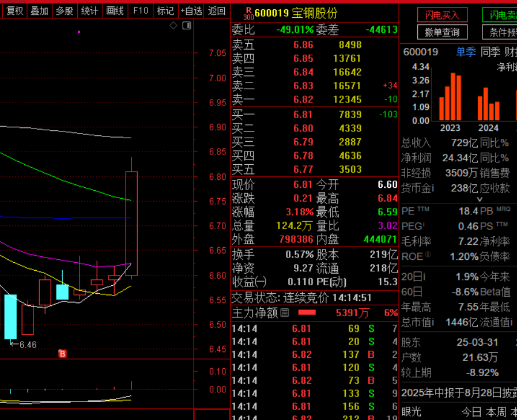
Task: Click the 闪电买入 quick buy button
Action: pyautogui.click(x=442, y=15)
